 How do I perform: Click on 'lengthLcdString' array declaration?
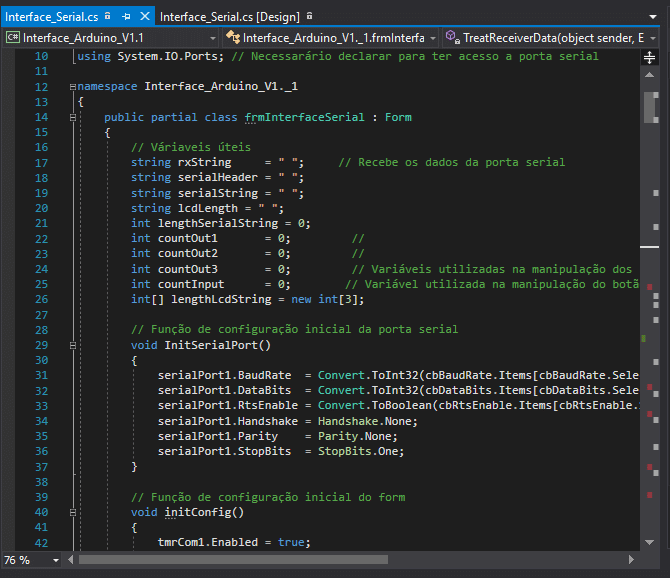221,299
